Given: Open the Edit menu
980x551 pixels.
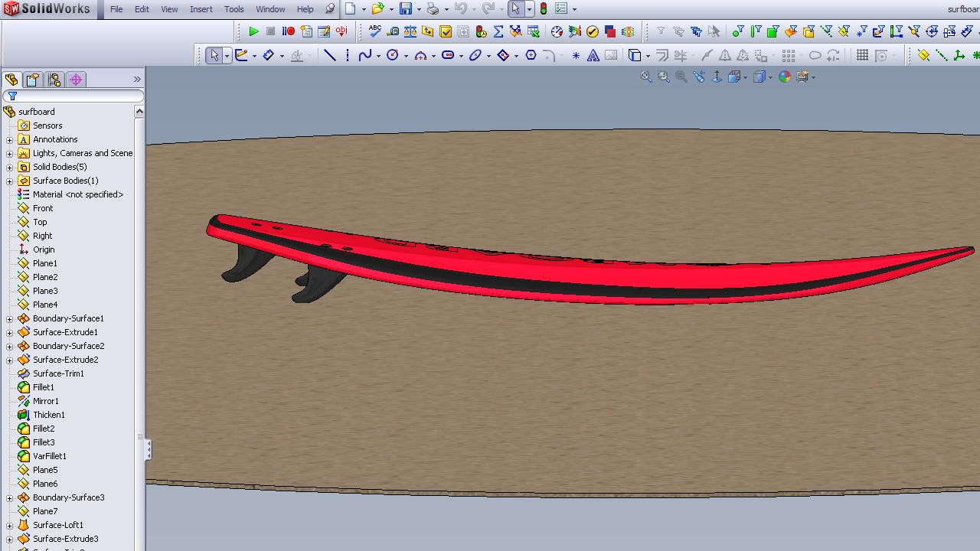Looking at the screenshot, I should click(142, 9).
